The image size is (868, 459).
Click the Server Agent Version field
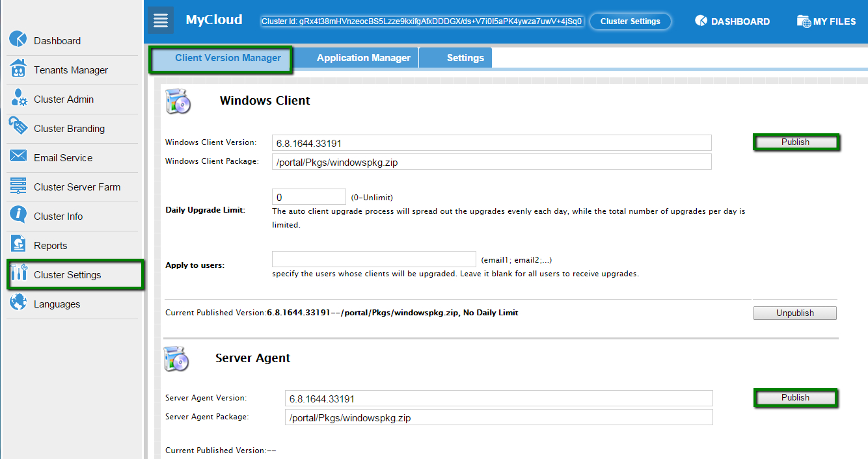coord(499,399)
